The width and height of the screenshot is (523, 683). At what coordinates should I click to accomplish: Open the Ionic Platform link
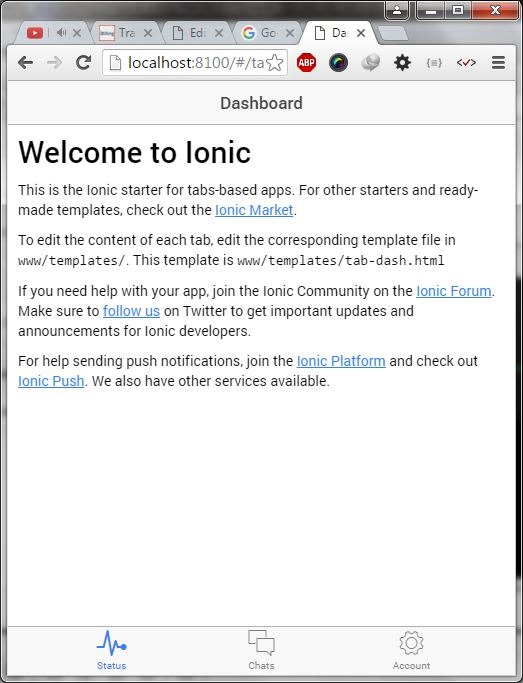pyautogui.click(x=341, y=361)
